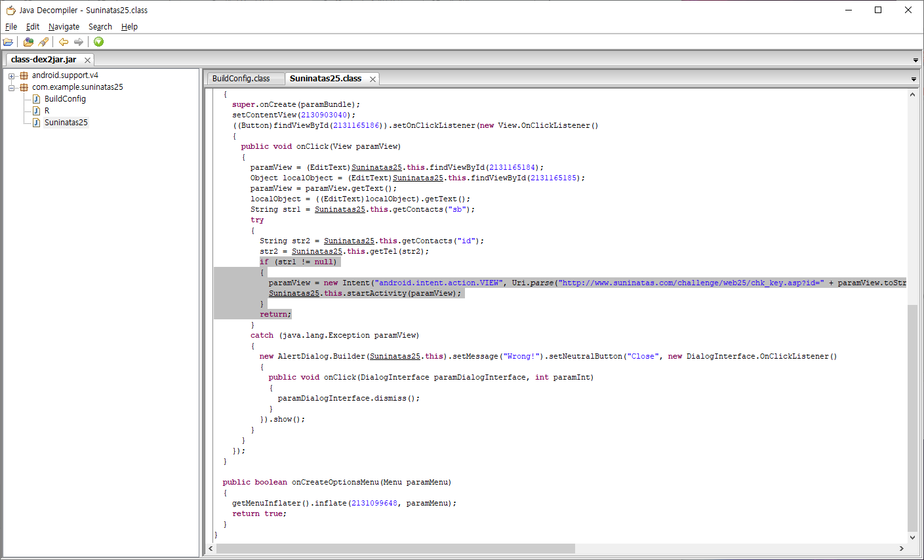Click the android.support.v4 package icon
Image resolution: width=924 pixels, height=560 pixels.
pos(24,75)
